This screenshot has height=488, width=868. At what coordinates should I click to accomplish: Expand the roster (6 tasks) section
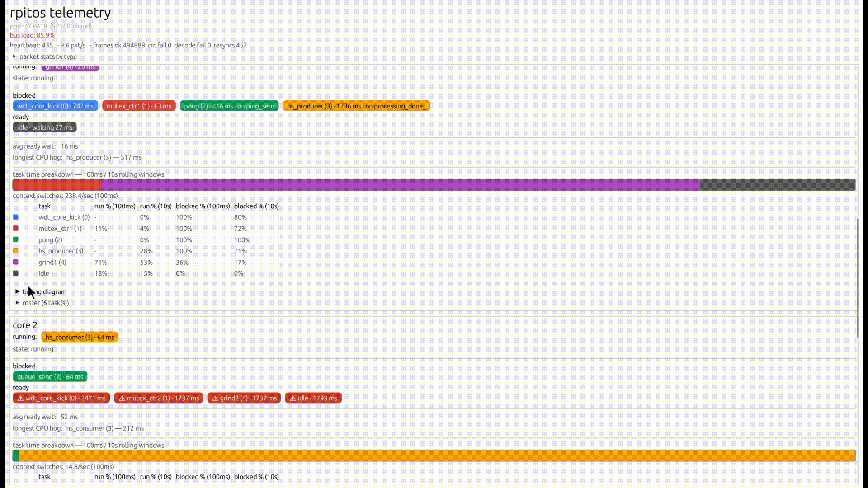tap(42, 303)
